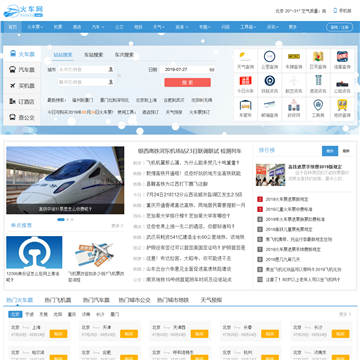Expand the 汽车 dropdown in the navigation bar
Image resolution: width=360 pixels, height=360 pixels.
tap(98, 27)
